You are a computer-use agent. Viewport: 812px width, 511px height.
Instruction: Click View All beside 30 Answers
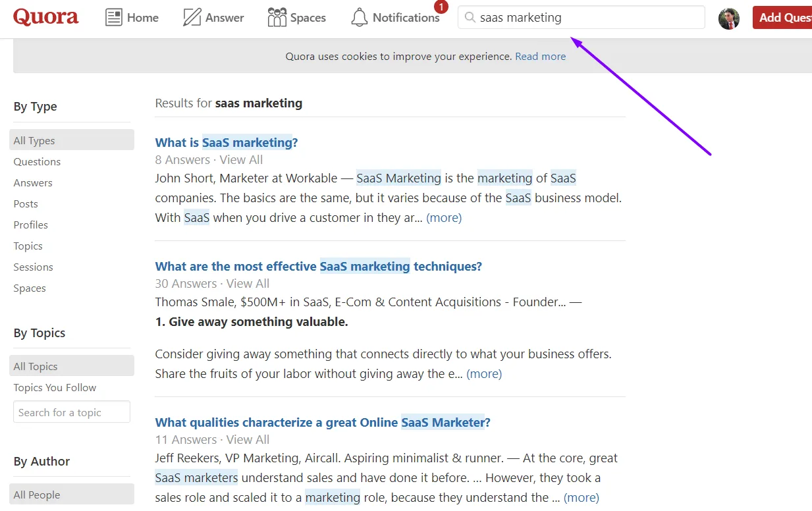248,283
